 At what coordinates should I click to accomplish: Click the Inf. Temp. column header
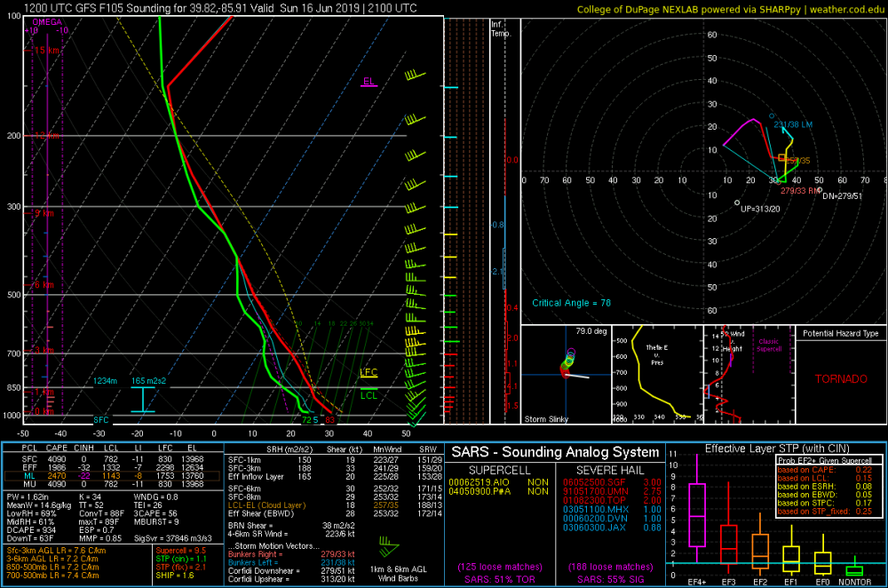click(501, 29)
